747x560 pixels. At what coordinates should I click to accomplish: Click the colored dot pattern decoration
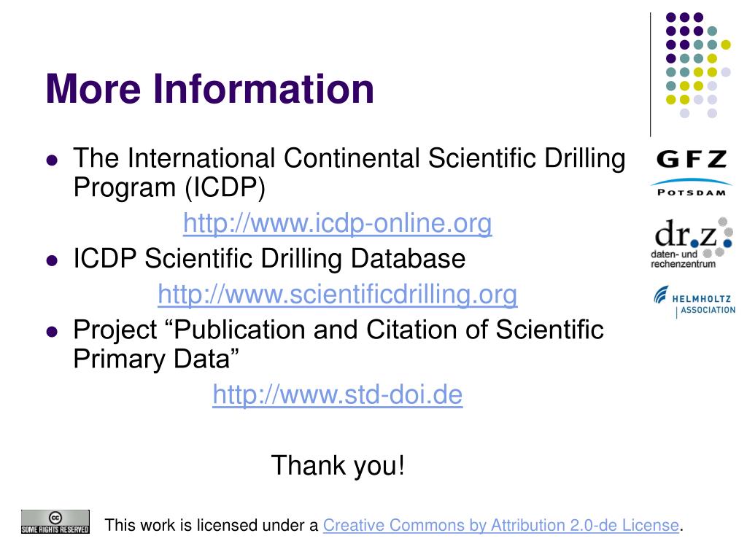click(x=698, y=65)
